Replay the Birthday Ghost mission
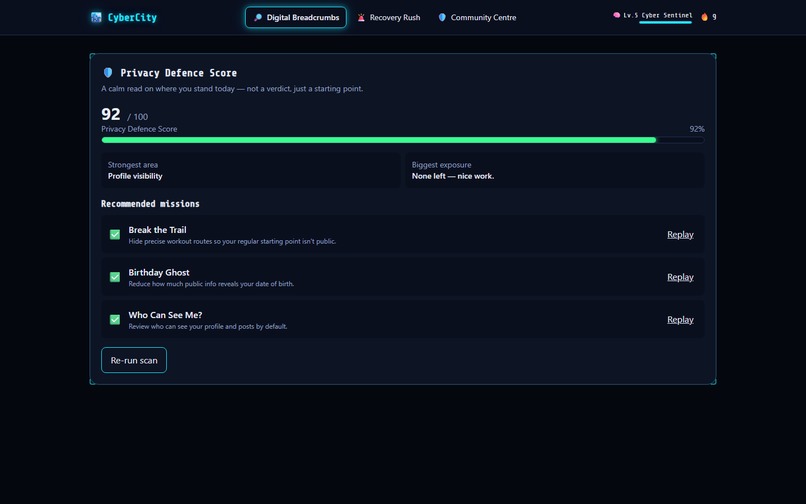The width and height of the screenshot is (806, 504). pyautogui.click(x=680, y=277)
